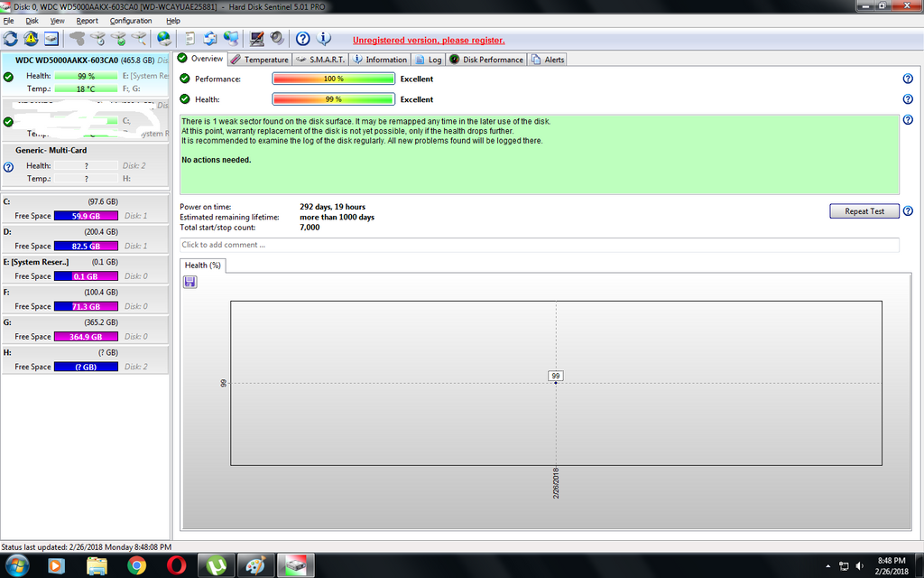Switch to the Alerts tab
This screenshot has height=578, width=924.
(548, 60)
